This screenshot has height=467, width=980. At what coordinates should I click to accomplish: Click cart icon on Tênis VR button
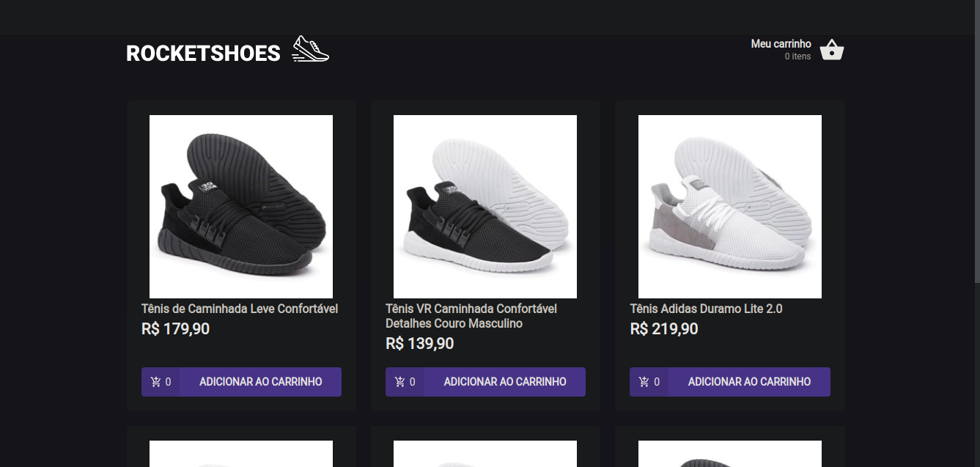pos(399,382)
